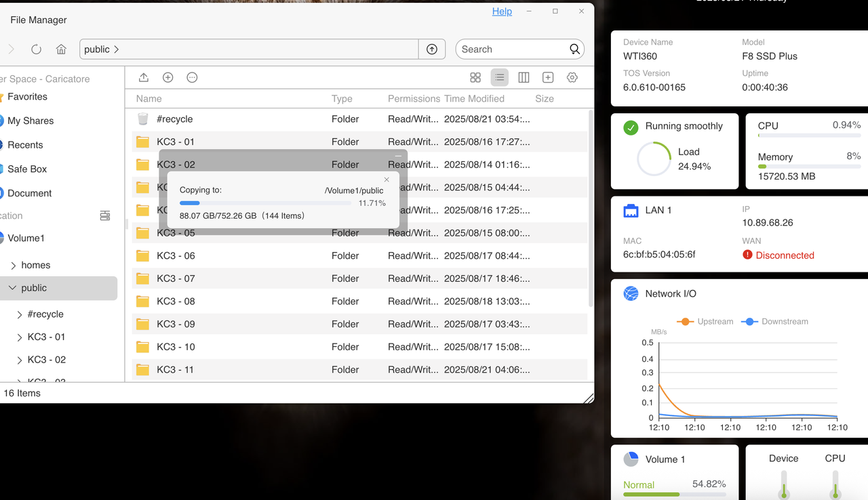Click the file list vertical scrollbar
The width and height of the screenshot is (868, 500).
click(x=590, y=209)
